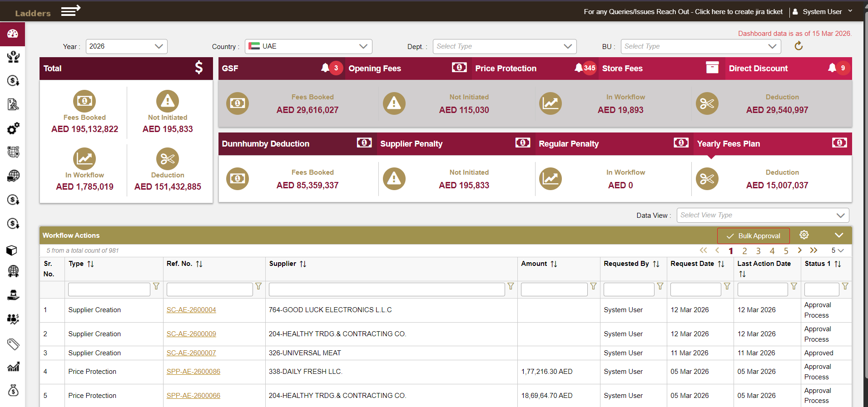Screen dimensions: 868x407
Task: Open the Country dropdown showing UAE
Action: 308,46
